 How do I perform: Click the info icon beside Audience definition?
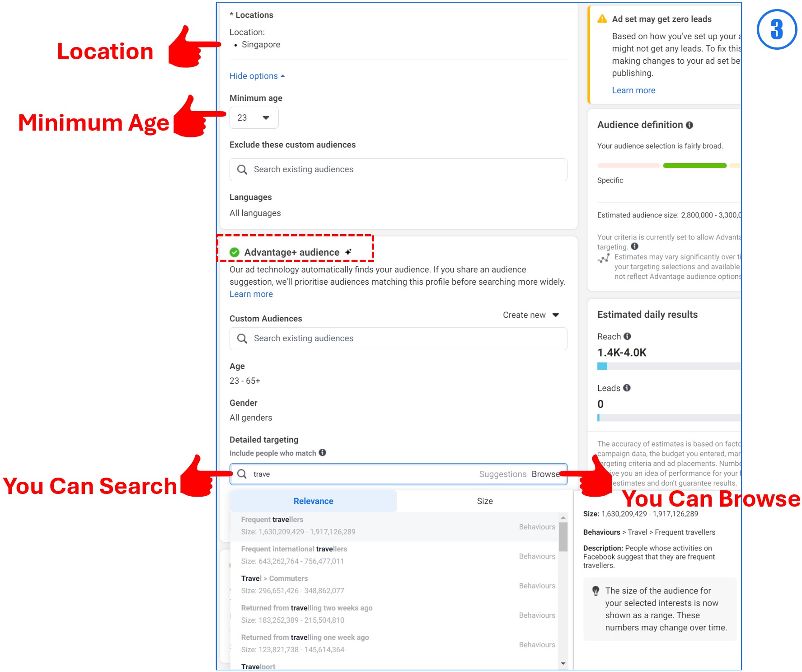point(689,125)
